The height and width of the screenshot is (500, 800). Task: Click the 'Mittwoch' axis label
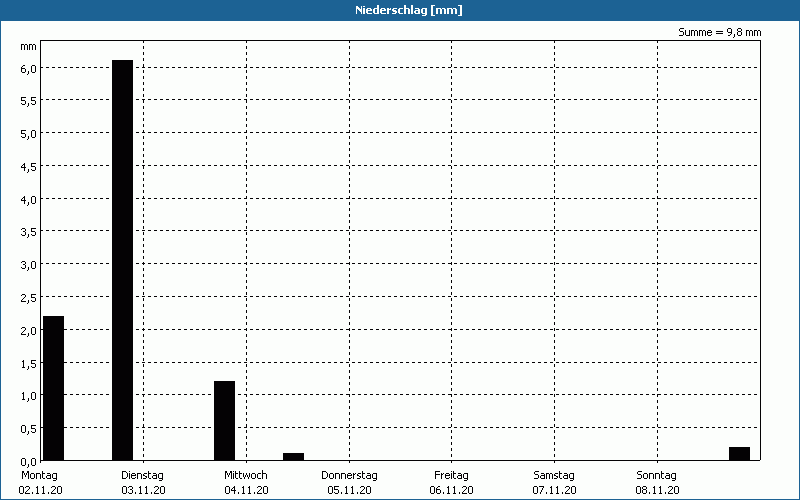(x=246, y=475)
